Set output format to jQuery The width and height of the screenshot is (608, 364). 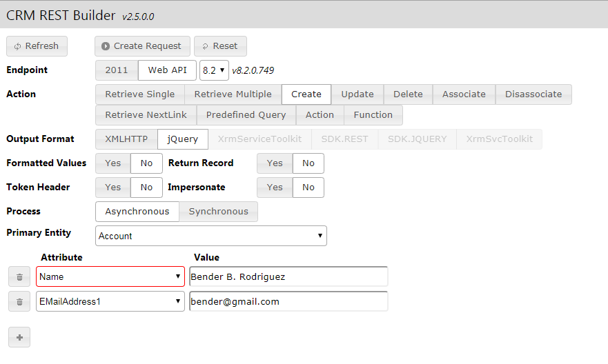183,139
